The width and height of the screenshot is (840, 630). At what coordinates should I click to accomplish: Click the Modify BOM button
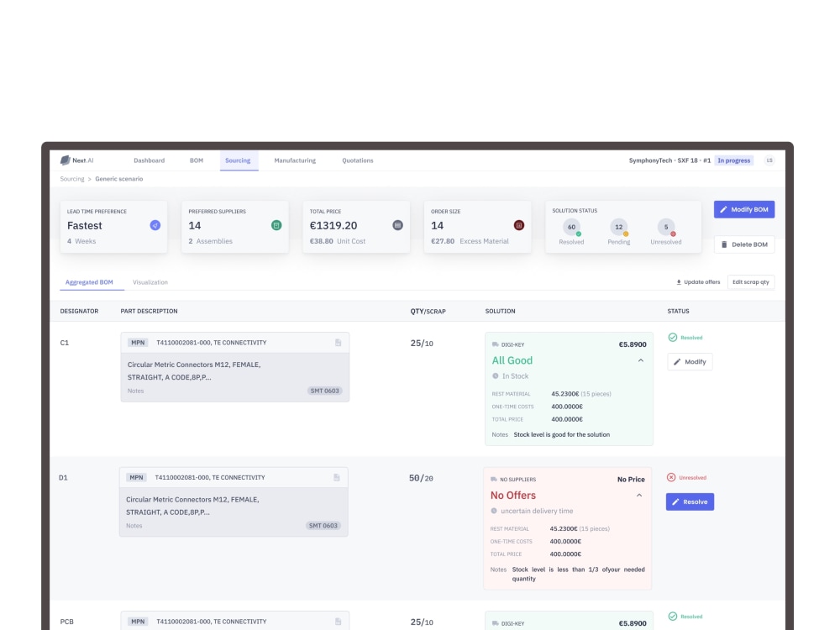tap(744, 209)
